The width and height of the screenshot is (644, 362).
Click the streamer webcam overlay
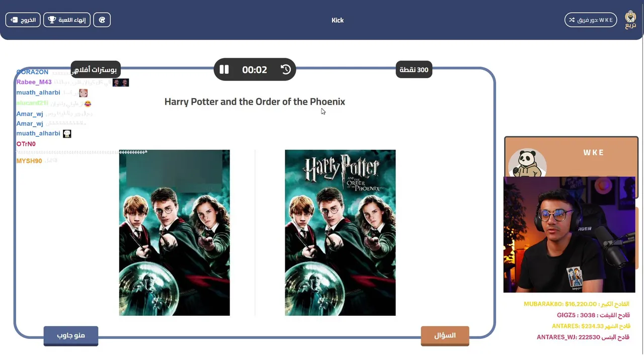click(x=570, y=234)
